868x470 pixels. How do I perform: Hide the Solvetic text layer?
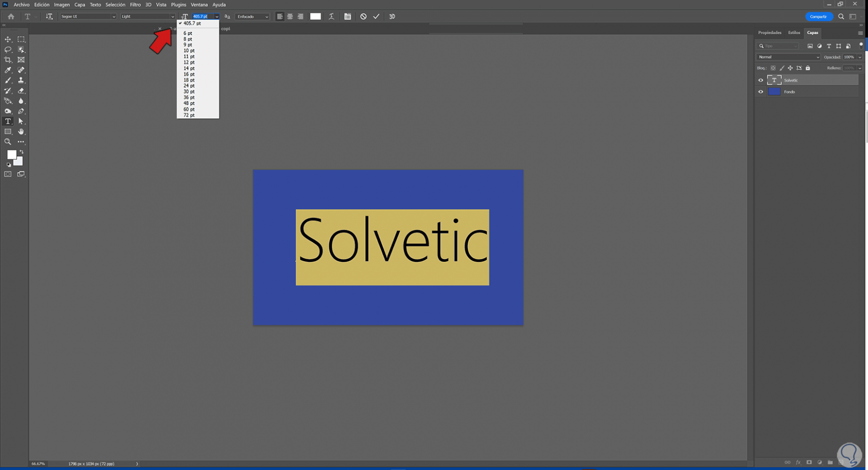pyautogui.click(x=761, y=80)
